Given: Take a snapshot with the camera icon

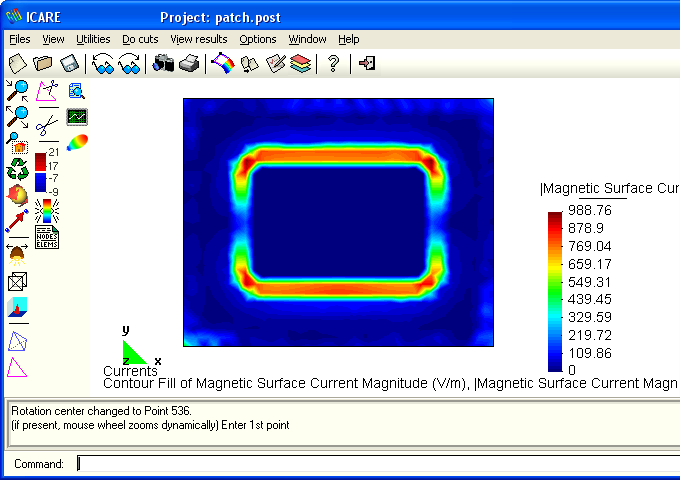Looking at the screenshot, I should click(163, 64).
